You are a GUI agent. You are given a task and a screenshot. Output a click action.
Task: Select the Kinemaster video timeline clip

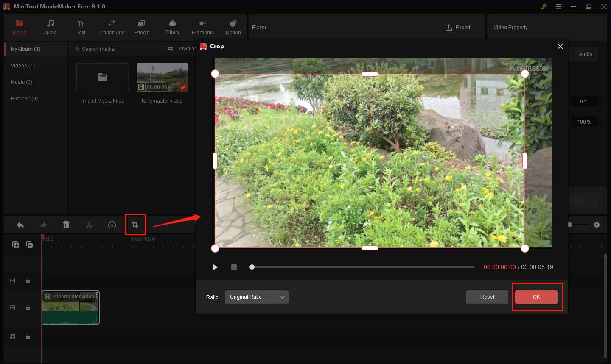tap(70, 308)
